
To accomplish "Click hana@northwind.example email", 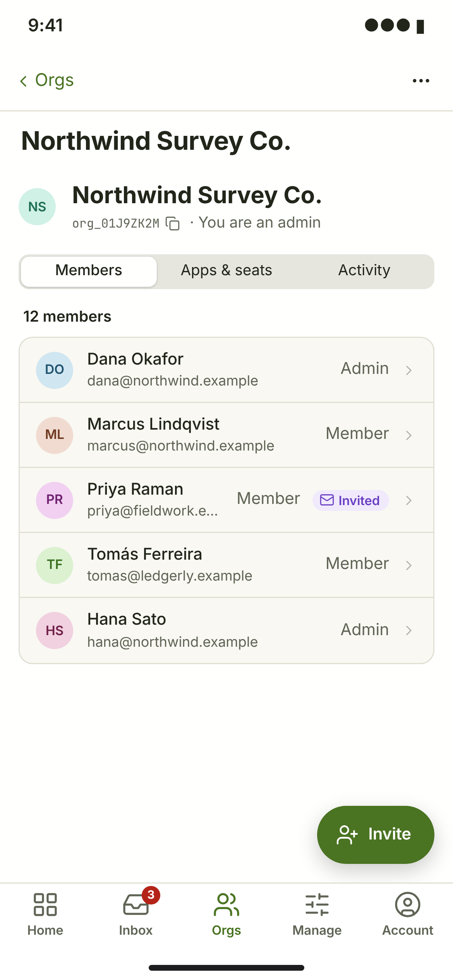I will 173,642.
